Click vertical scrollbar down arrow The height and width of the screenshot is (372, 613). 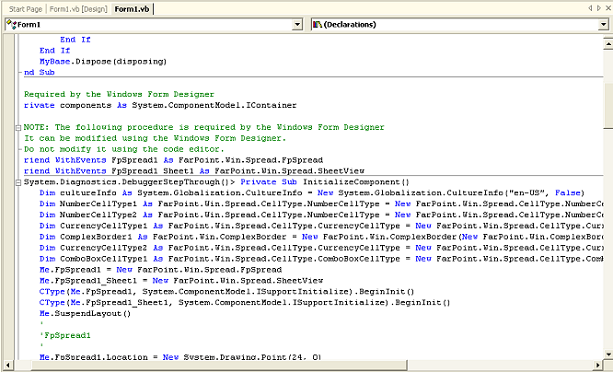(x=608, y=354)
